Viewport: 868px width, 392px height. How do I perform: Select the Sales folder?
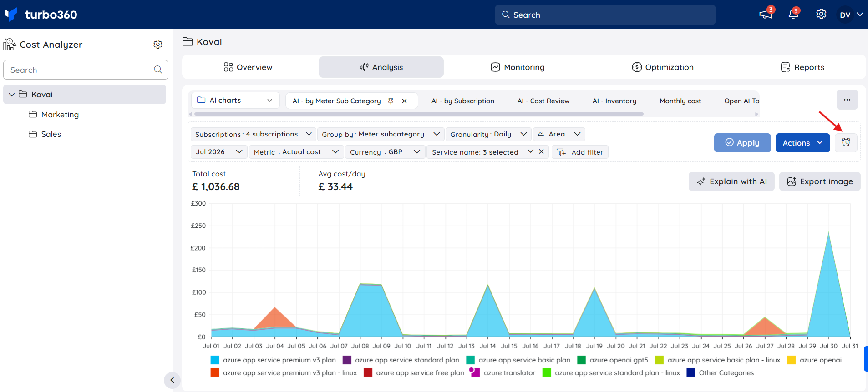[x=45, y=134]
